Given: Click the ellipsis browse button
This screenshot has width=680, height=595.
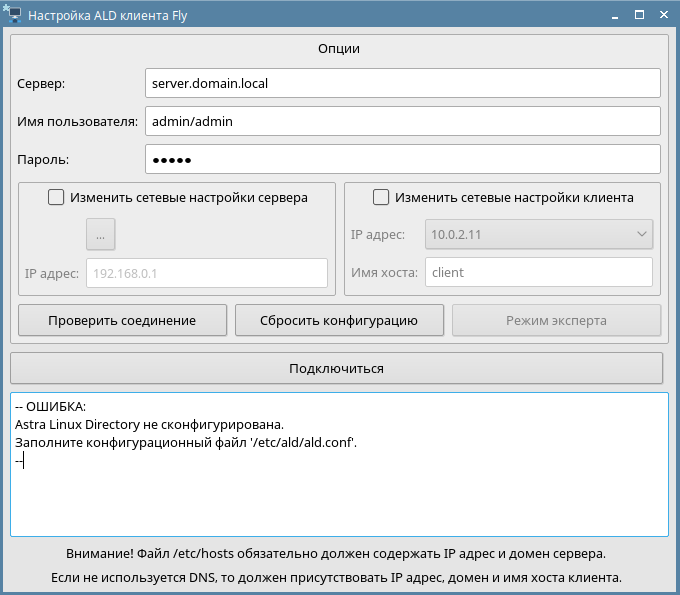Looking at the screenshot, I should (100, 234).
